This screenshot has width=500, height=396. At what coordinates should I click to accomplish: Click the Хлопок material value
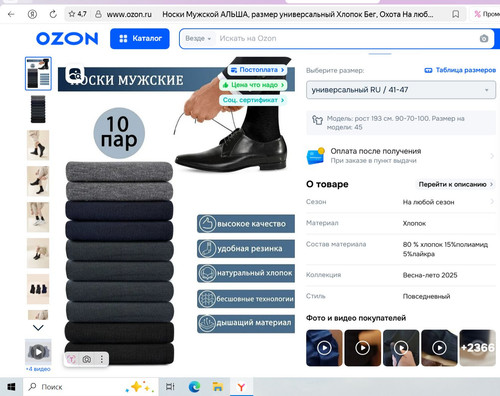click(x=414, y=223)
